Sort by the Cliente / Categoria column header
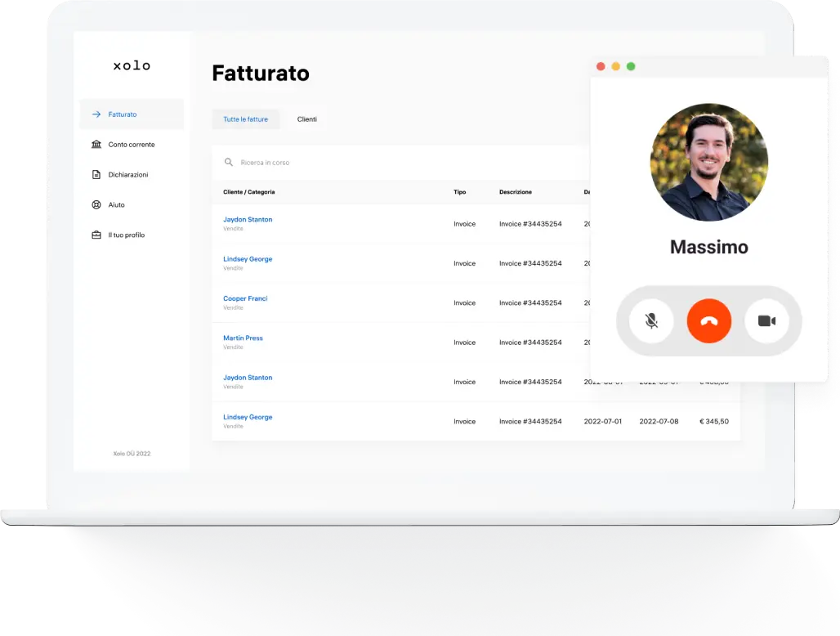 pos(248,192)
